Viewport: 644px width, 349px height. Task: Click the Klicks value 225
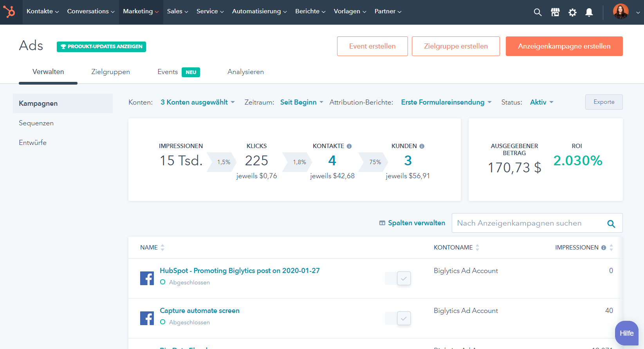tap(256, 161)
